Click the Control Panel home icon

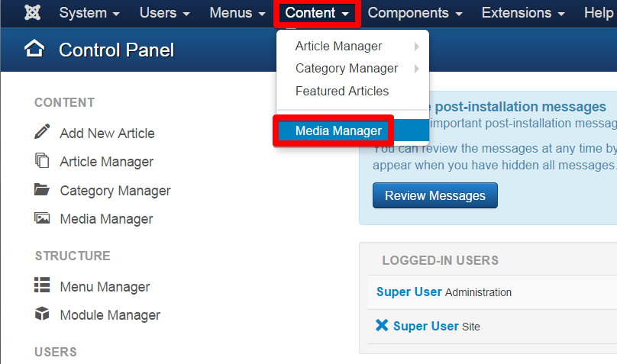pos(34,49)
